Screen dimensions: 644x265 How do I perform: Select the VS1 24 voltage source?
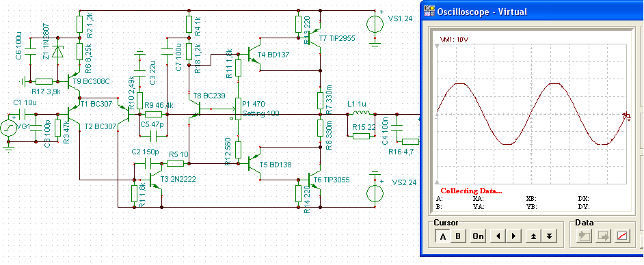[375, 24]
